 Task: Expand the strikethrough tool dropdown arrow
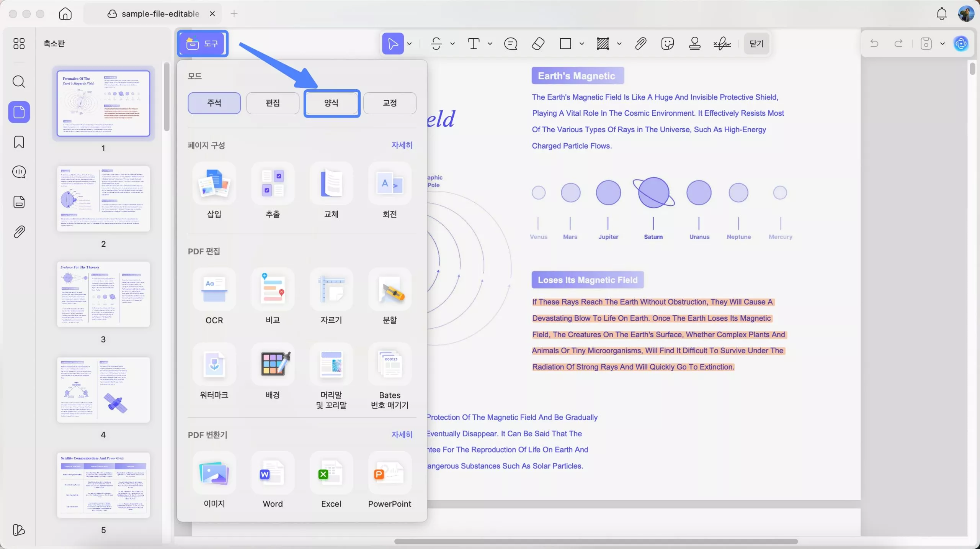[x=452, y=44]
